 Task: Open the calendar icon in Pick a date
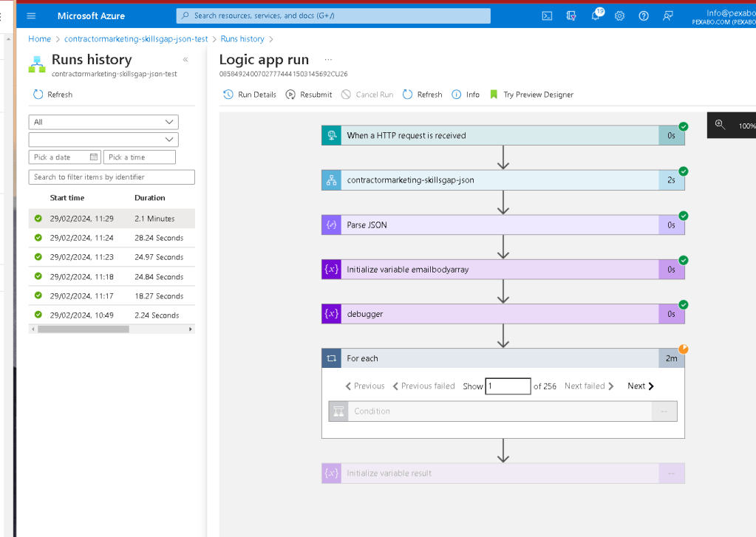[x=94, y=157]
